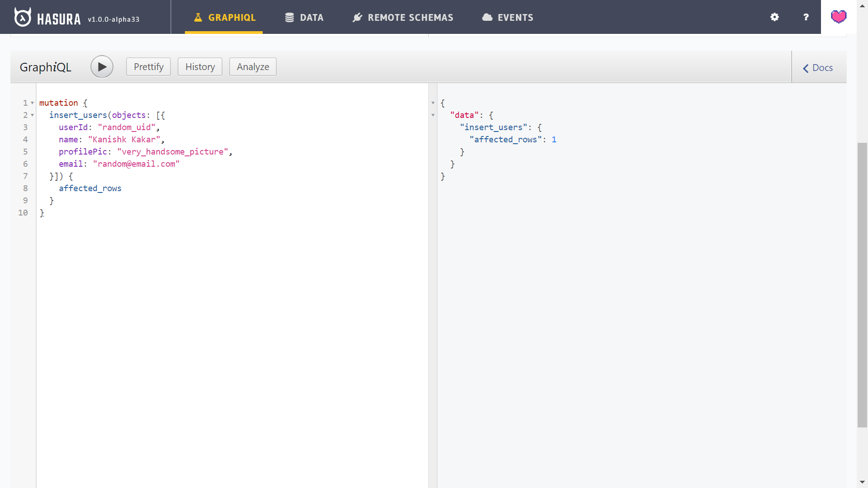This screenshot has height=488, width=868.
Task: Run the mutation with the Execute Query button
Action: 102,67
